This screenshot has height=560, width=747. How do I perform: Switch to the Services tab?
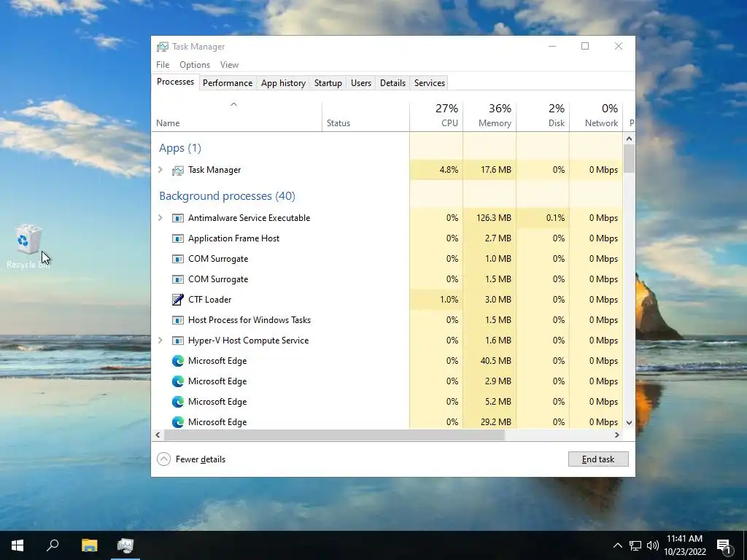(x=429, y=83)
